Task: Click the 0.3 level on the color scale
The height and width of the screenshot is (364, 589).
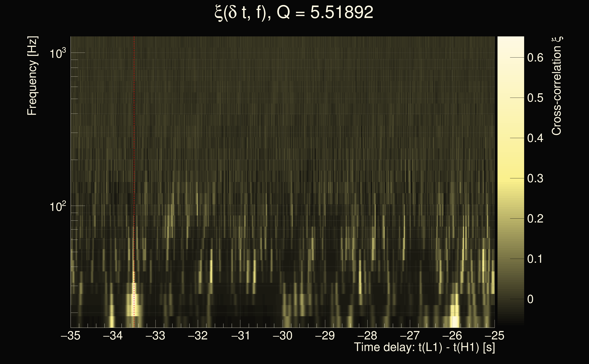Action: (x=535, y=179)
